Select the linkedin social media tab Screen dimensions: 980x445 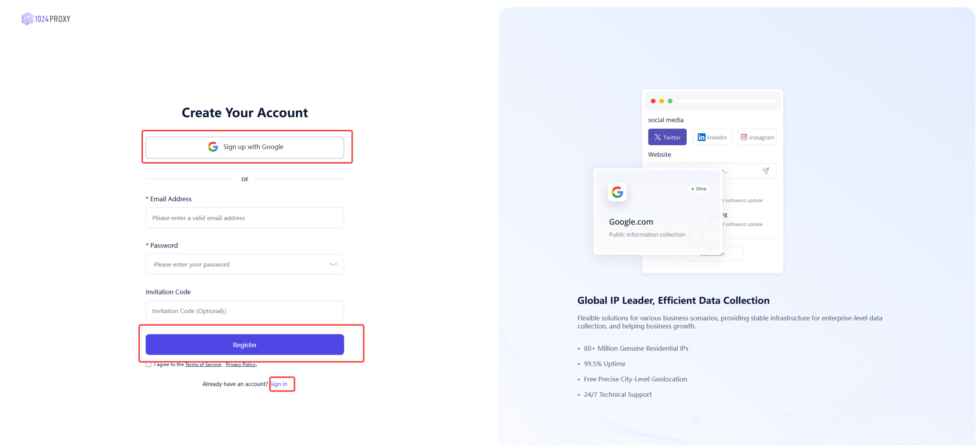[712, 137]
